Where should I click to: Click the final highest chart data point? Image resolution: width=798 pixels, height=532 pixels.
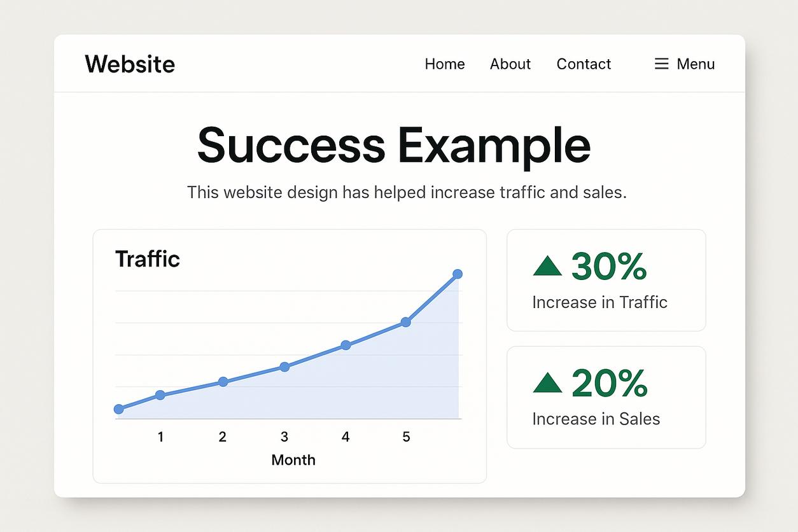coord(457,274)
